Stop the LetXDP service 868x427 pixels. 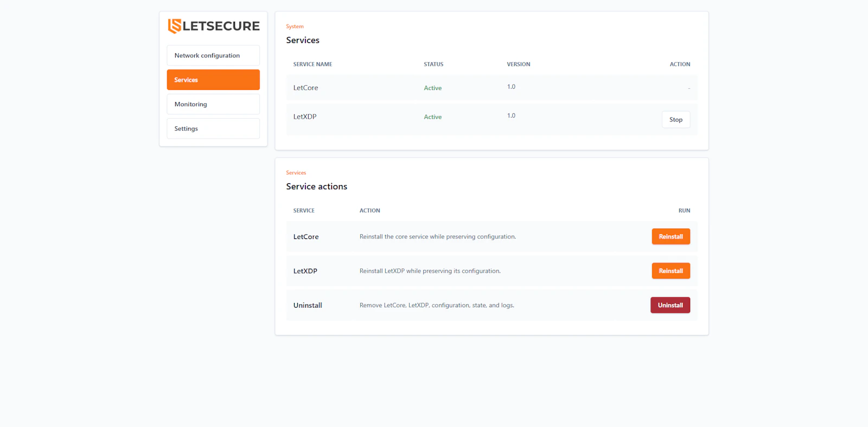(x=676, y=120)
